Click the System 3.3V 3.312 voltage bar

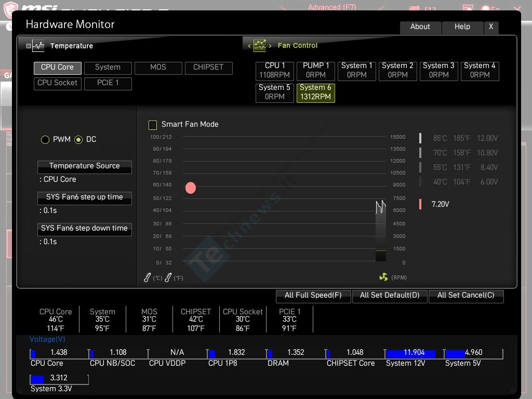[x=59, y=379]
